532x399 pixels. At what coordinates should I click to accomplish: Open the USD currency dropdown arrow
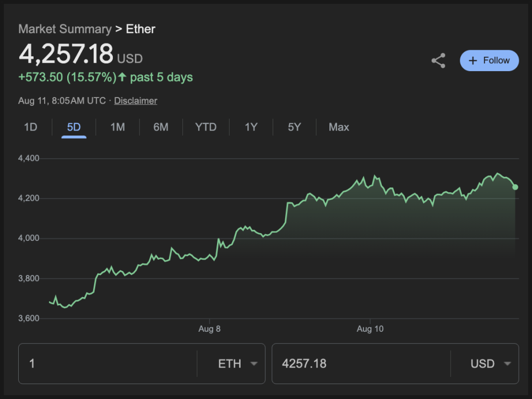(x=507, y=364)
